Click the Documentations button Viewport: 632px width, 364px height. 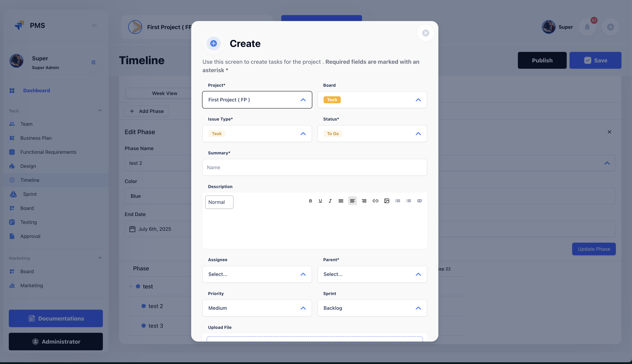coord(56,318)
